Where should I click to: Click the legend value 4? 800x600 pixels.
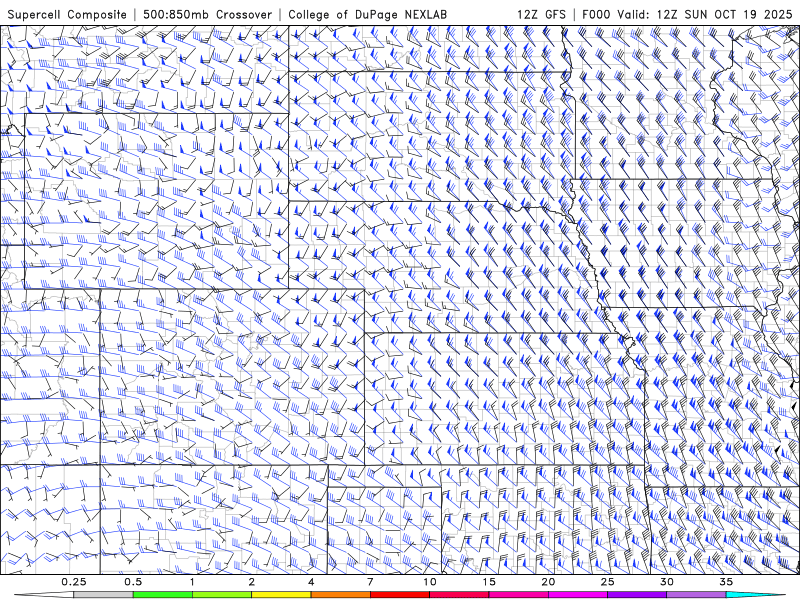pyautogui.click(x=311, y=582)
